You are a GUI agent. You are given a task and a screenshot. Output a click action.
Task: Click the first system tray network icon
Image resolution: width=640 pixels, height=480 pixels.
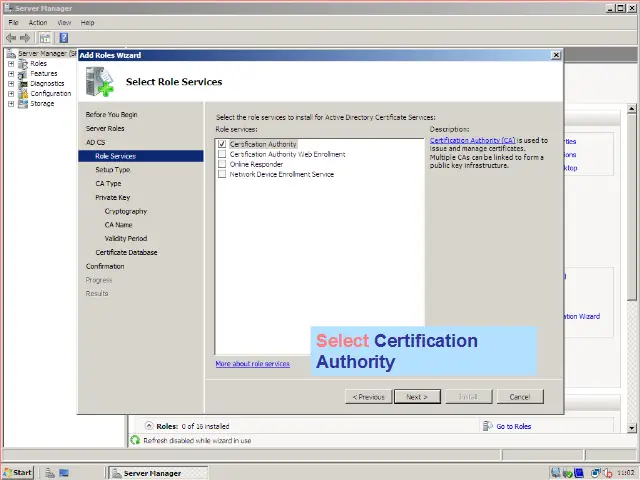[x=555, y=473]
